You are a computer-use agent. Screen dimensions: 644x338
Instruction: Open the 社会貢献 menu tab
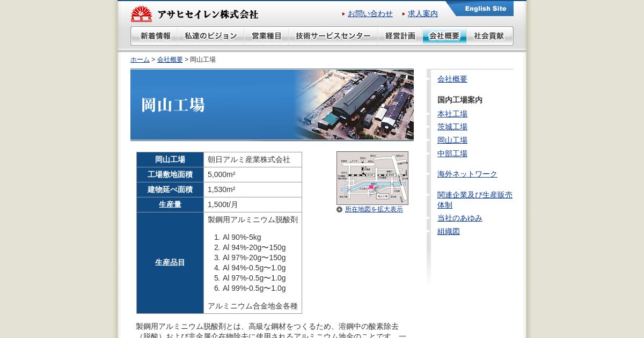point(489,36)
